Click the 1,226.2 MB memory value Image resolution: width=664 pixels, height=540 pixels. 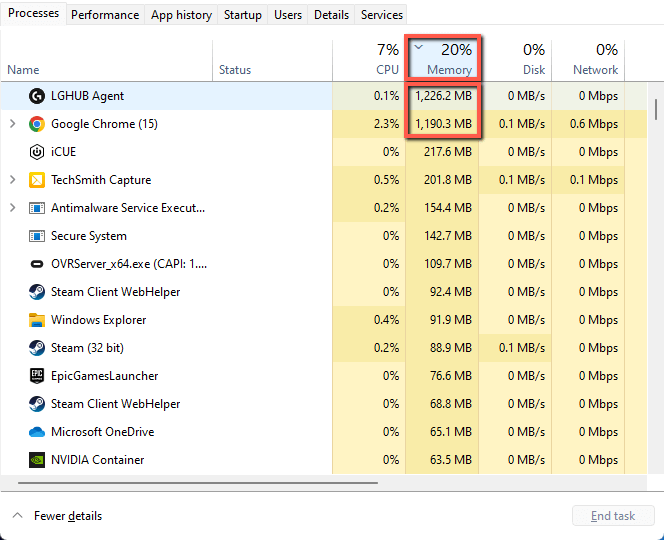click(x=443, y=96)
